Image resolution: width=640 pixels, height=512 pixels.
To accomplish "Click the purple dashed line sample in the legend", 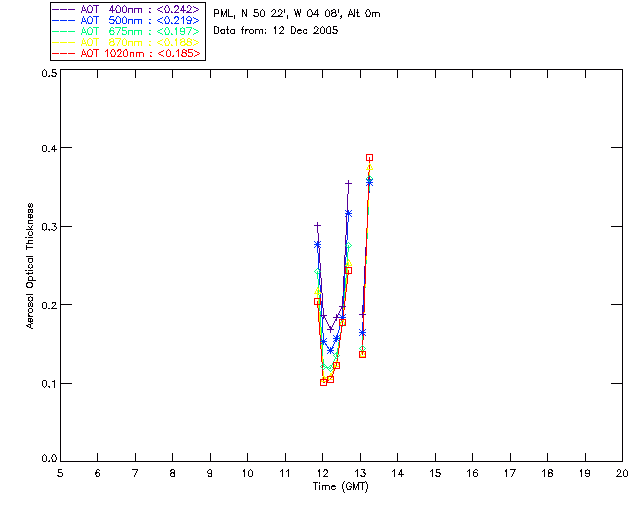I will [64, 9].
